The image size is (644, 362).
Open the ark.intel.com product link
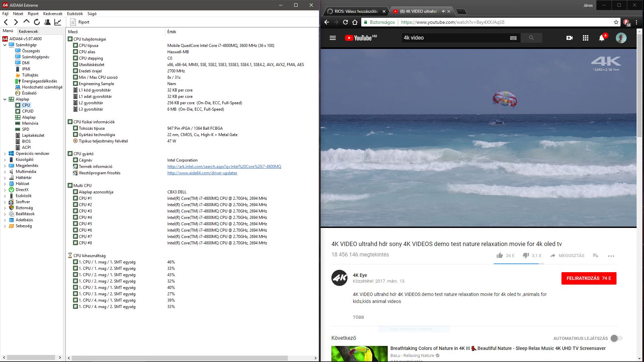(224, 167)
